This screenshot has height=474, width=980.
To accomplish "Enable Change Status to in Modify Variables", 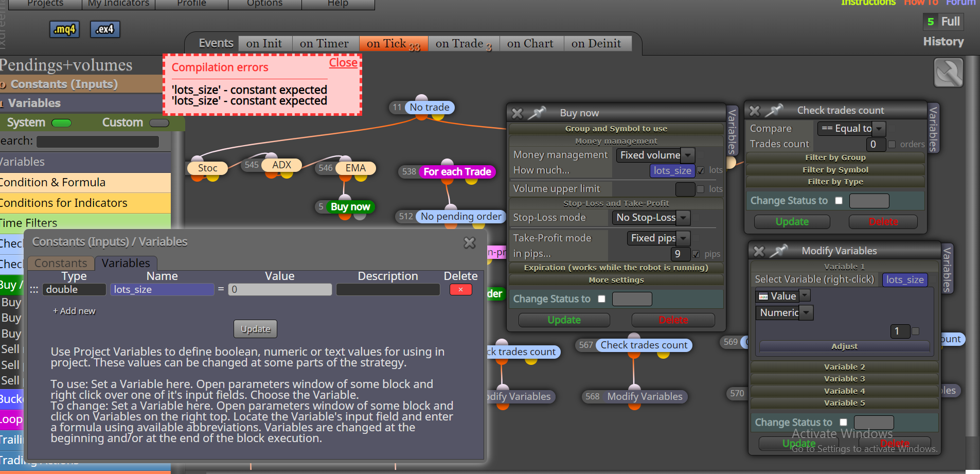I will coord(843,423).
